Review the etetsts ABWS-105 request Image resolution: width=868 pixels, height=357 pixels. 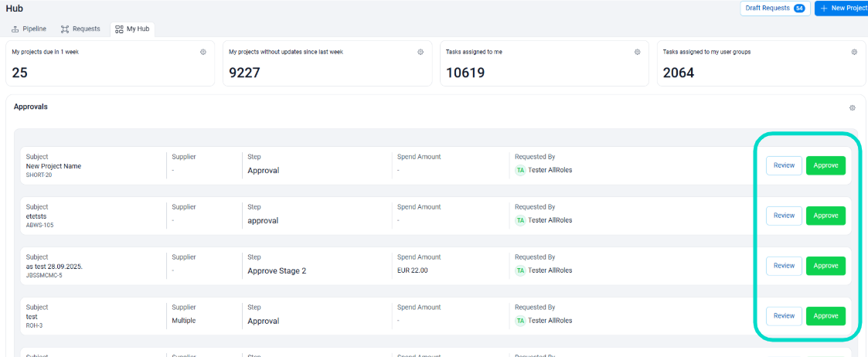784,216
